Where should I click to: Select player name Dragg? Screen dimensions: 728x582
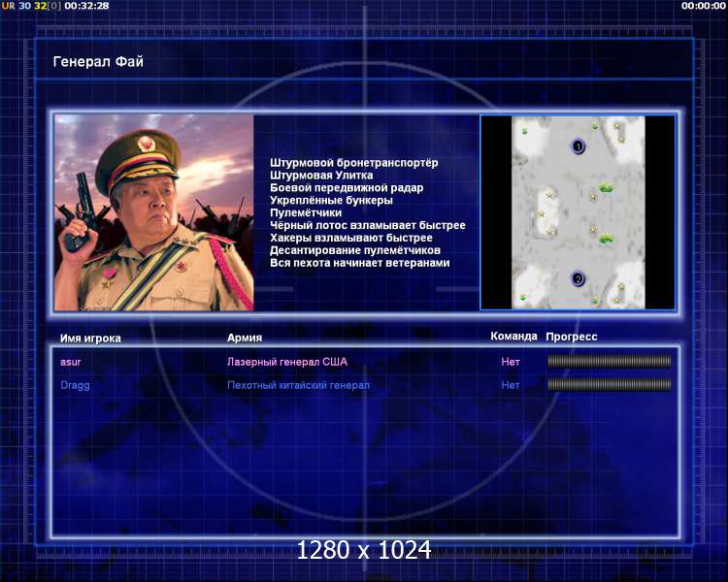point(75,385)
